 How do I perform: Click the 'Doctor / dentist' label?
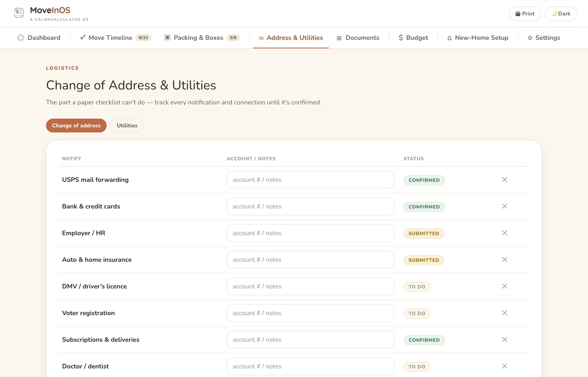tap(85, 366)
